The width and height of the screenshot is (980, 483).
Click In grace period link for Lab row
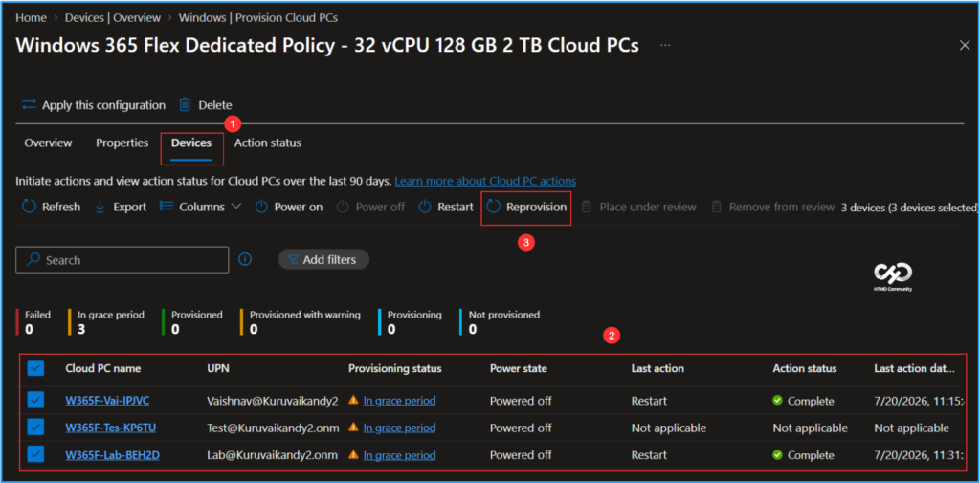399,455
